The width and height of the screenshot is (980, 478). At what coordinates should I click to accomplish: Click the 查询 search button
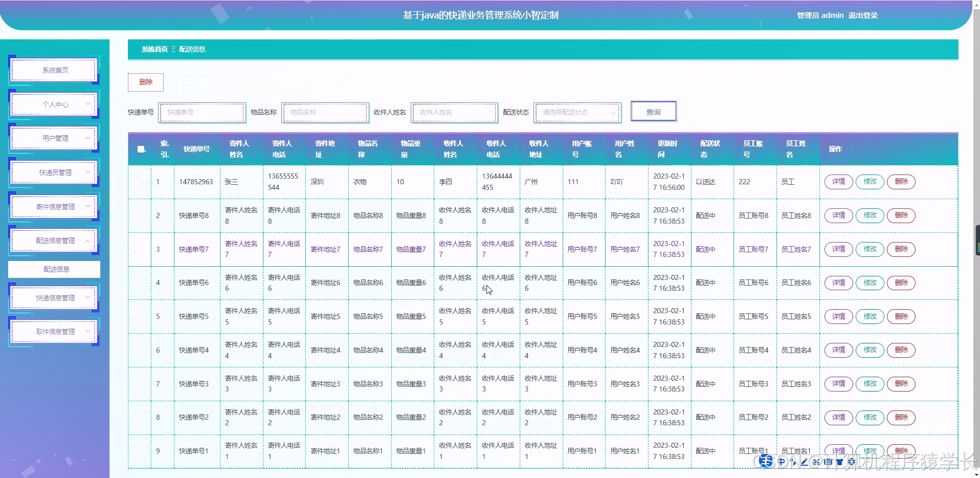pos(653,112)
